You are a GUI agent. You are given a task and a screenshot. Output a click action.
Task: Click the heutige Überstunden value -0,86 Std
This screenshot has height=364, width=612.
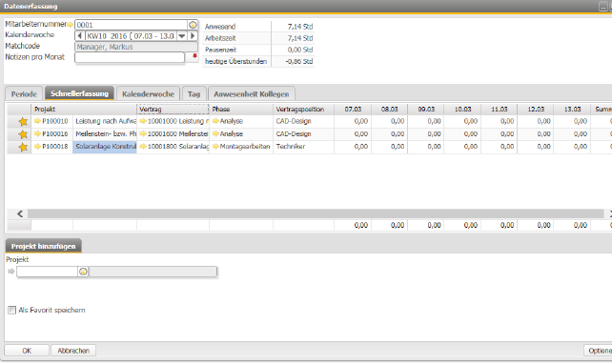tap(299, 62)
